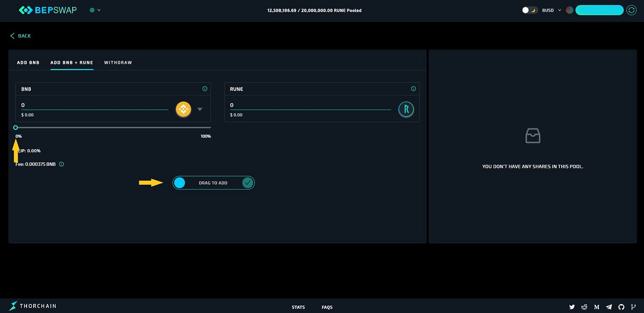Open the Twitter link in the footer

pyautogui.click(x=572, y=307)
